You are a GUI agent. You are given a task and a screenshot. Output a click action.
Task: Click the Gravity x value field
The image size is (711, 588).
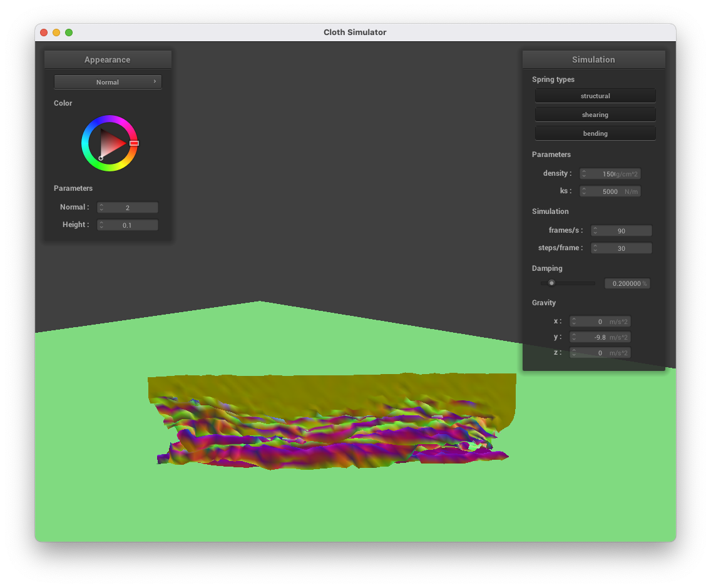coord(600,322)
